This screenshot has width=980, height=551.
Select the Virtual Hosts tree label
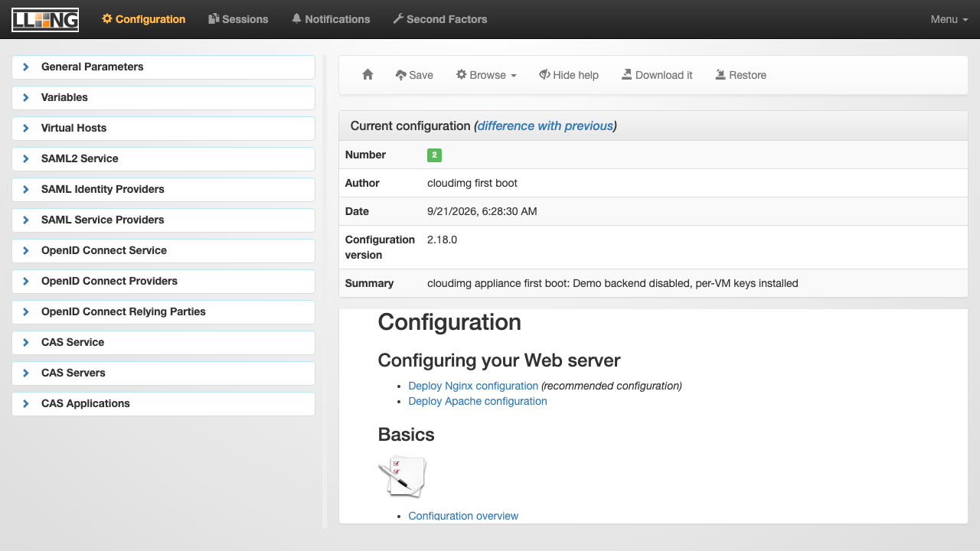pos(73,128)
